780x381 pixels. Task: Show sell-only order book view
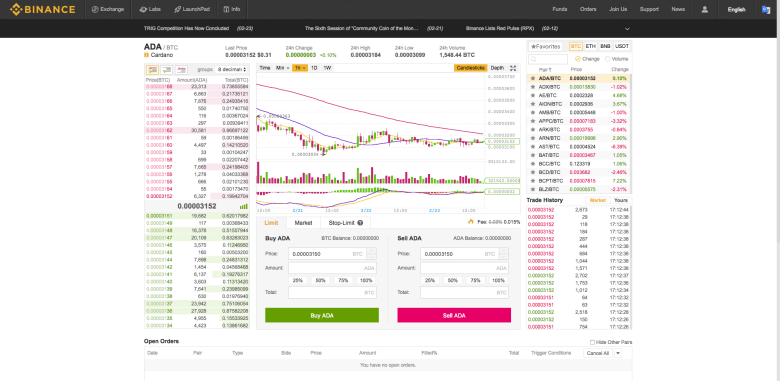182,70
